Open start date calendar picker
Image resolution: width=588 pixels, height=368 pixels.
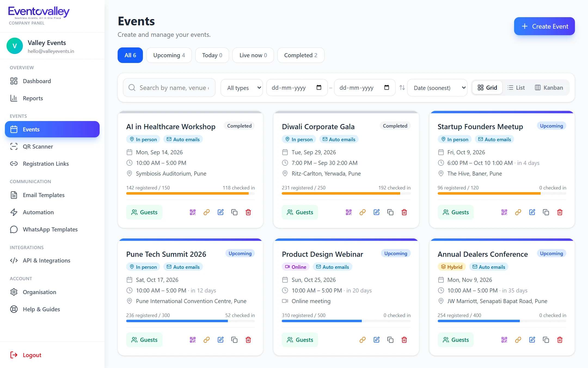tap(319, 88)
